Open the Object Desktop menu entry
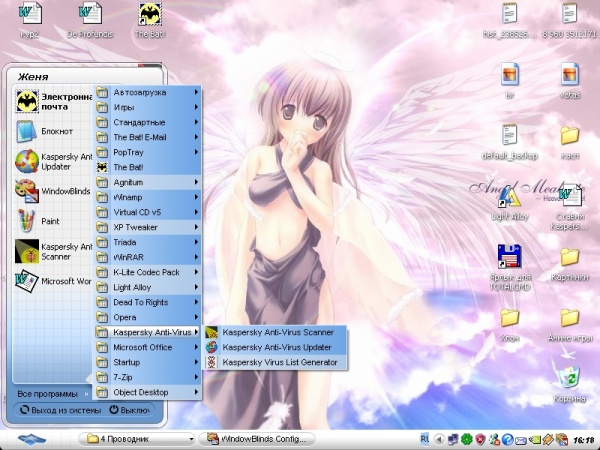The width and height of the screenshot is (600, 450). (x=148, y=392)
